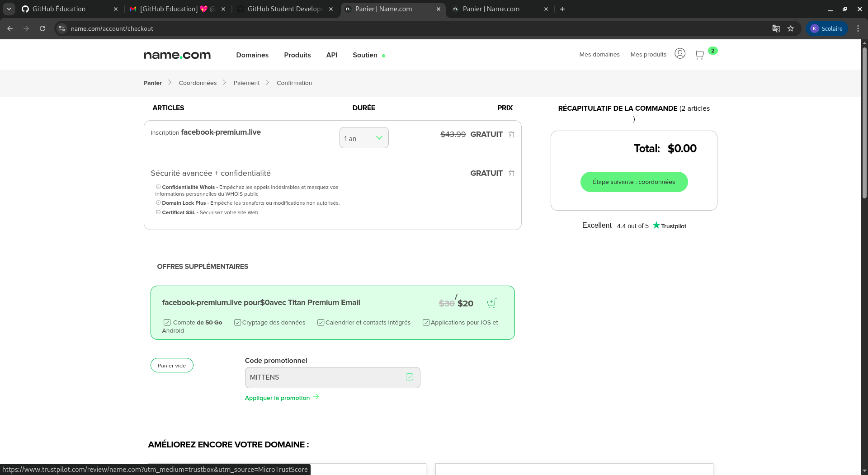Open the browser tab search dropdown

[9, 9]
